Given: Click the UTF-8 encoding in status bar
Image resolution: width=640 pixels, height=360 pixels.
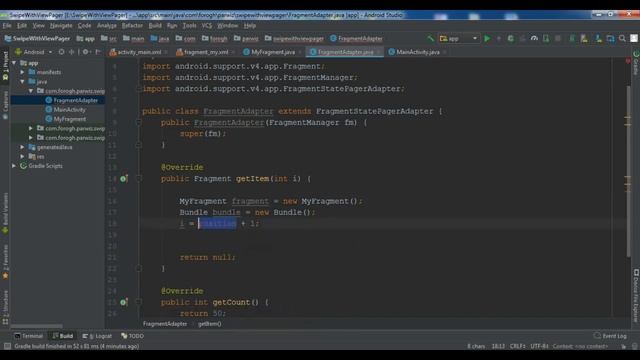Looking at the screenshot, I should [540, 346].
